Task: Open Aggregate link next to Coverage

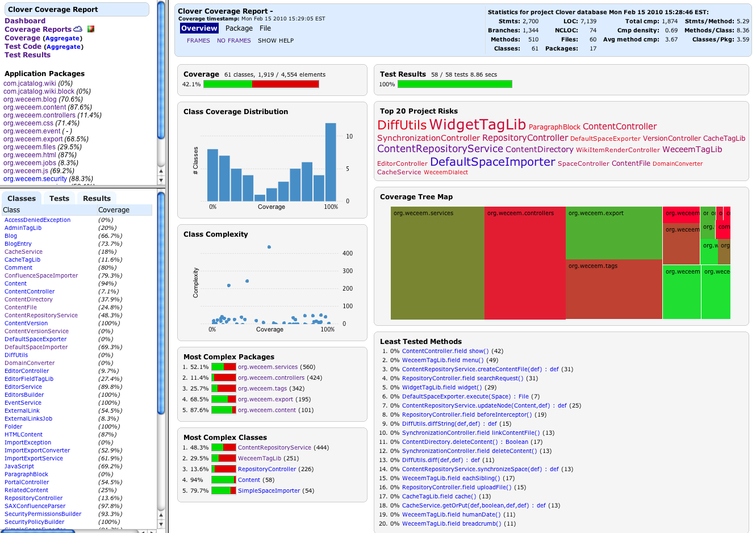Action: coord(63,39)
